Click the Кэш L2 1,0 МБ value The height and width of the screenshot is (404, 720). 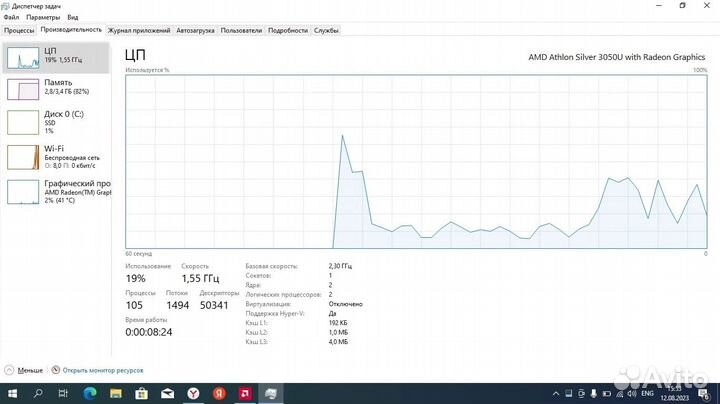(x=338, y=332)
